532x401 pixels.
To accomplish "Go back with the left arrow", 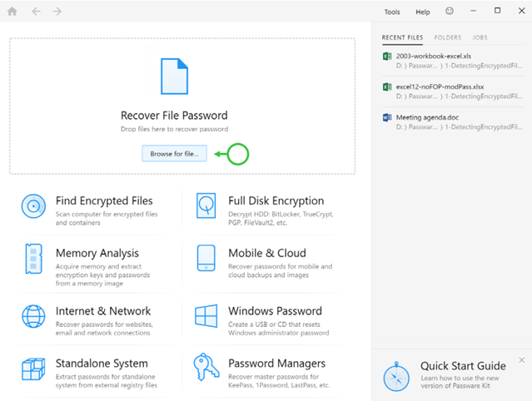I will pos(35,12).
